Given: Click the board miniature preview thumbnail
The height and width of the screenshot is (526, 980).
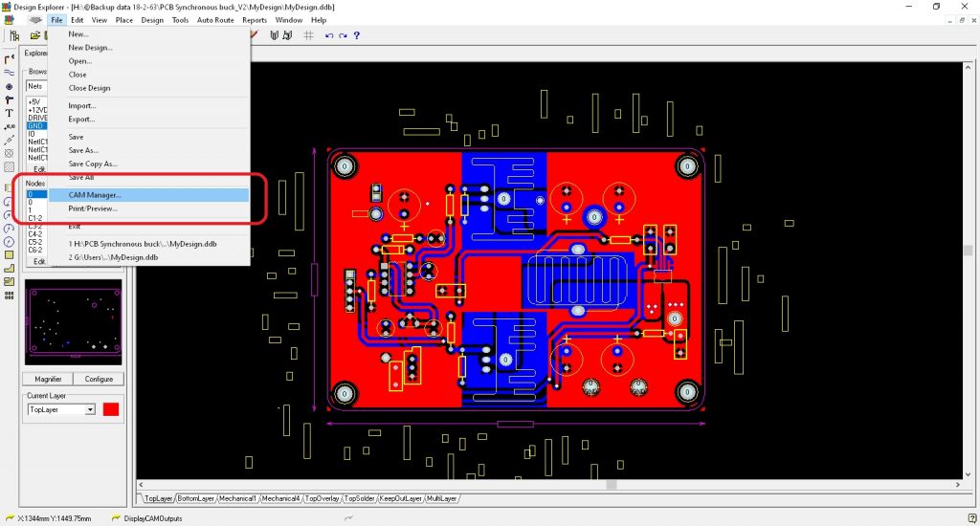Looking at the screenshot, I should point(73,322).
